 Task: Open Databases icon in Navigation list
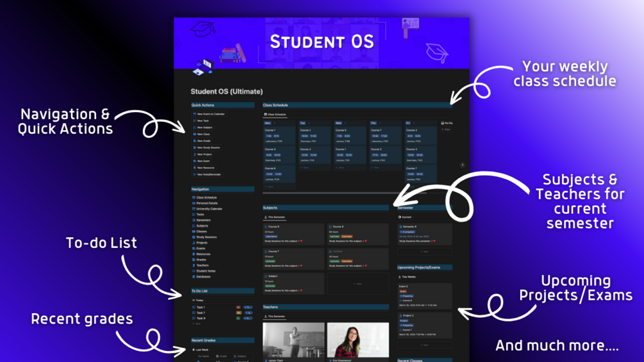tap(194, 277)
